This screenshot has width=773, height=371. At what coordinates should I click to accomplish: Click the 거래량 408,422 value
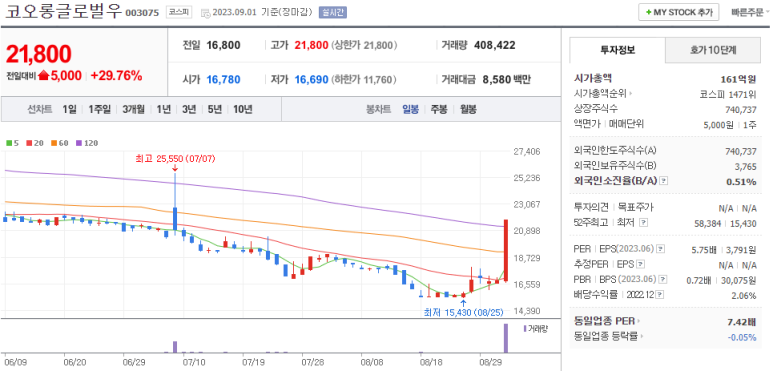[494, 45]
